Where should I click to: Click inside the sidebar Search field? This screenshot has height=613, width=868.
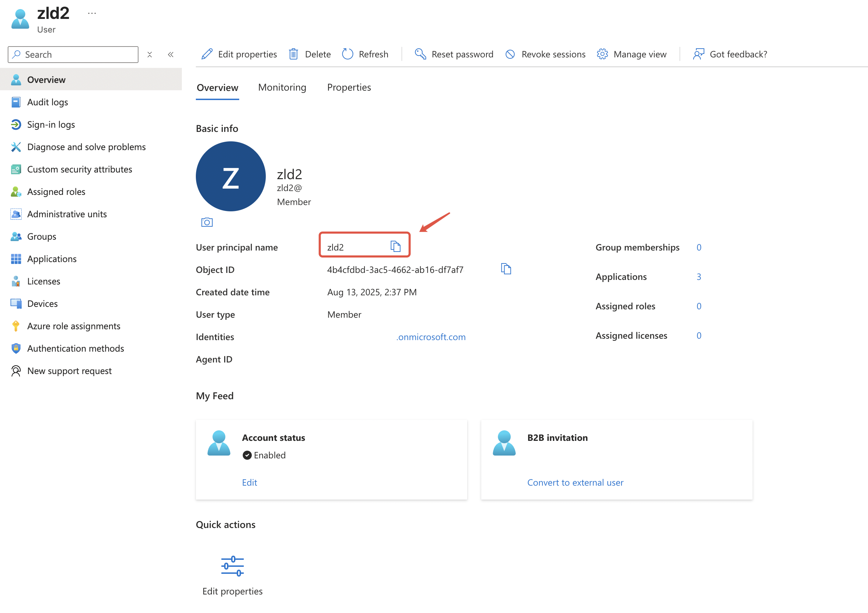tap(76, 55)
